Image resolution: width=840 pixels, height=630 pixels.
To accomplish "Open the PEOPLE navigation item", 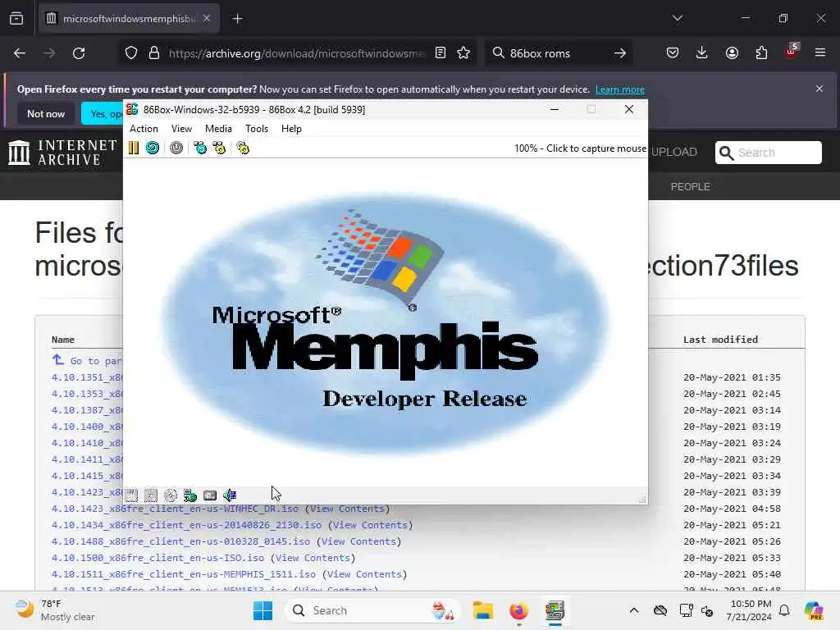I will click(691, 186).
